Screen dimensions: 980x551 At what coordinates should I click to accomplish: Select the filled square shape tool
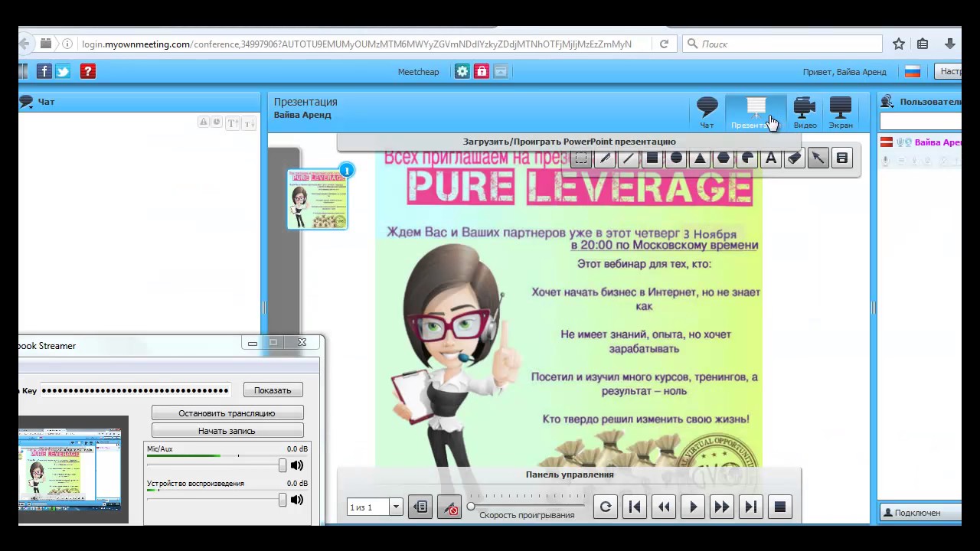click(x=652, y=158)
